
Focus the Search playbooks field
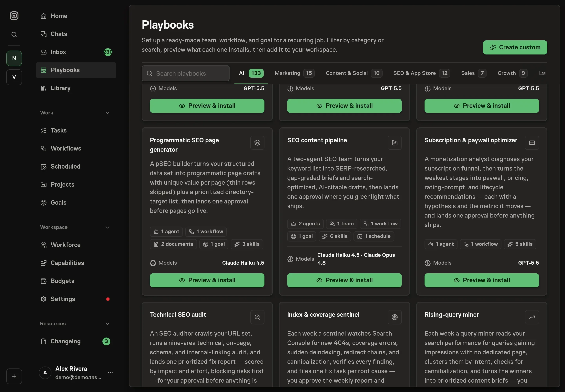pos(185,73)
